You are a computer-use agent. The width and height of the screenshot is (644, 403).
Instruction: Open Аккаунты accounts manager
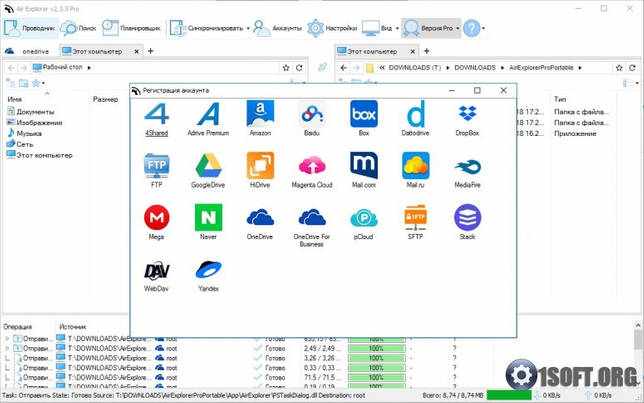click(x=277, y=28)
